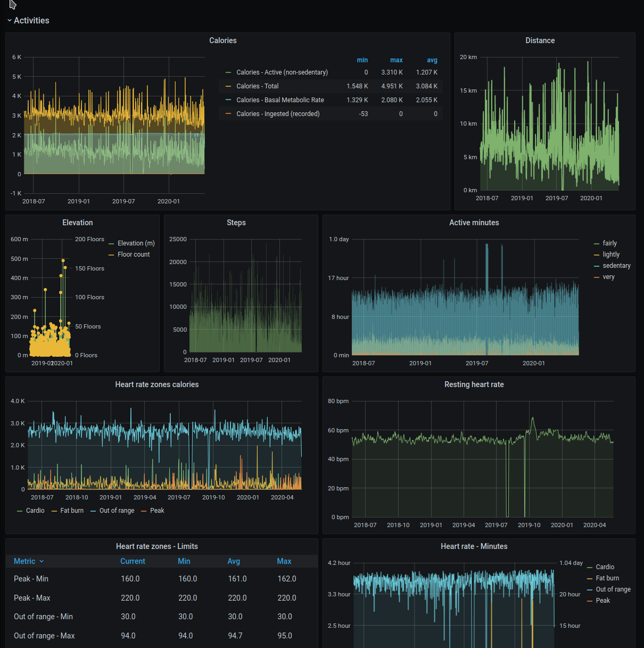Hide the fairly series in Active minutes

609,243
